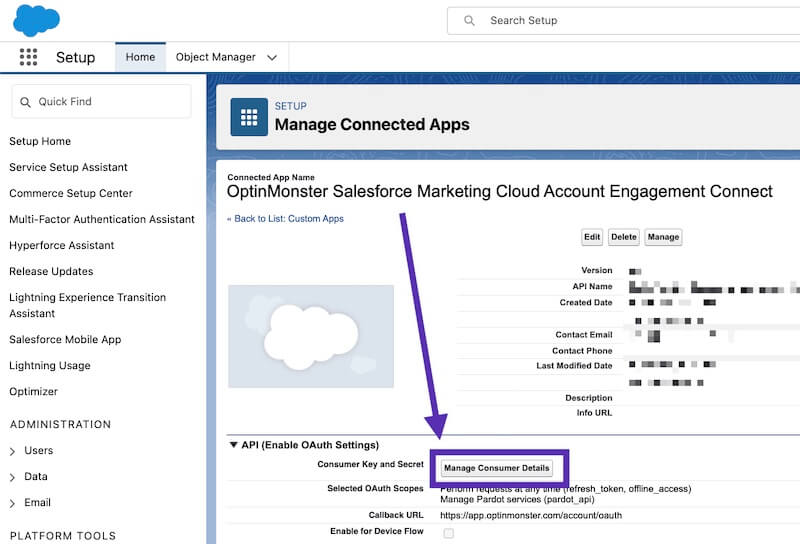Click the magnifier icon in Search Setup

(x=469, y=20)
